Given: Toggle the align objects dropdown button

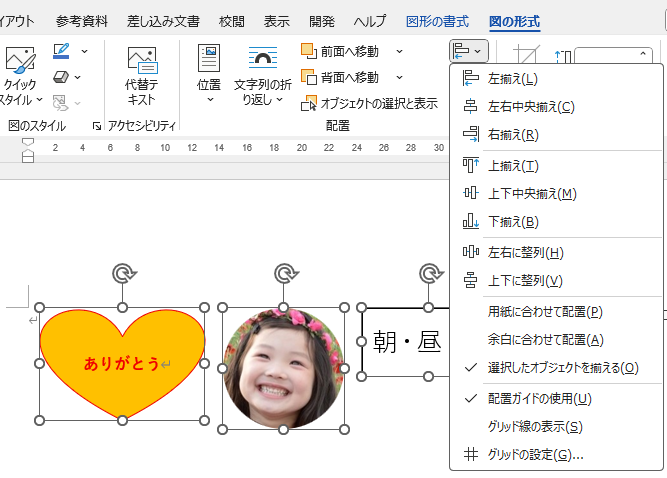Looking at the screenshot, I should pyautogui.click(x=469, y=51).
